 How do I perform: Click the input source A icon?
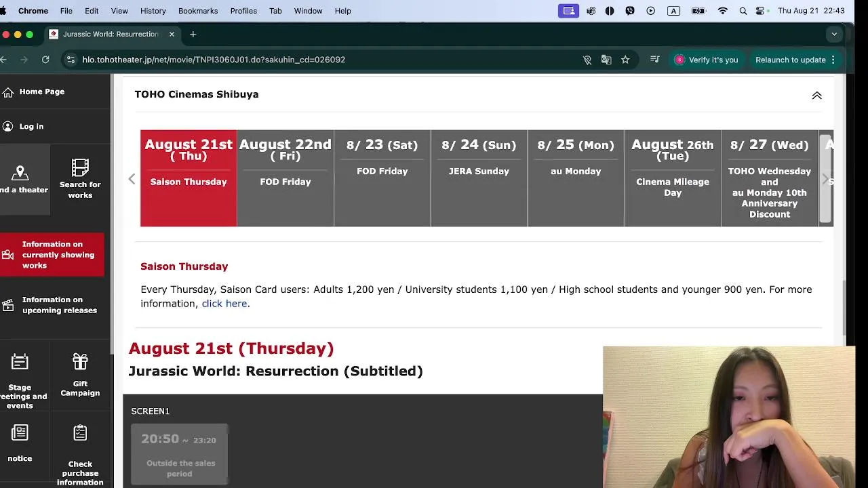(x=673, y=11)
